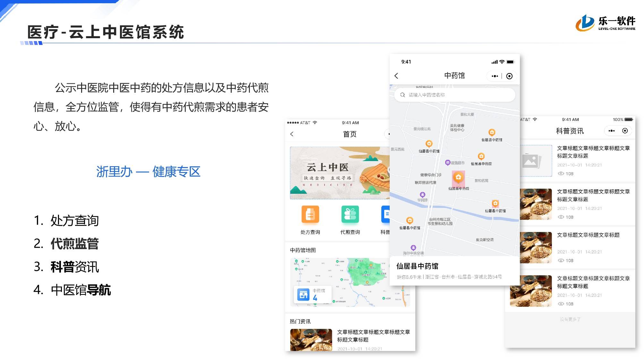Viewport: 644px width, 360px height.
Task: Go back from the 中药馆 map screen
Action: [396, 76]
